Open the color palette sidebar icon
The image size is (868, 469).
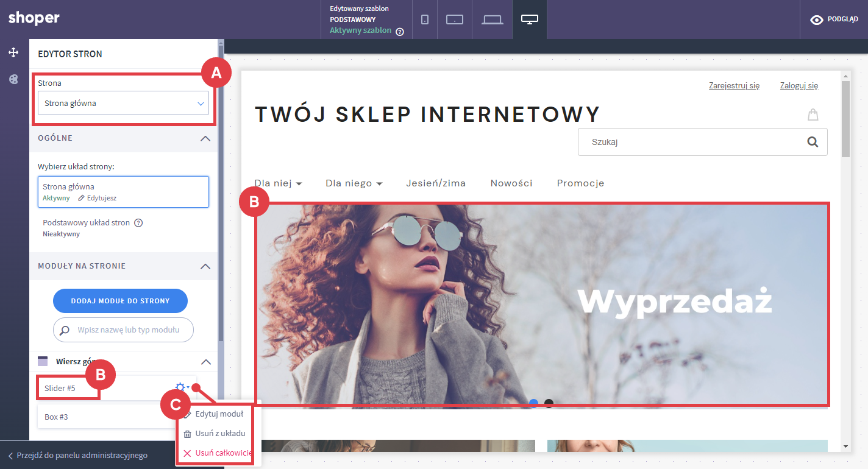pos(13,79)
